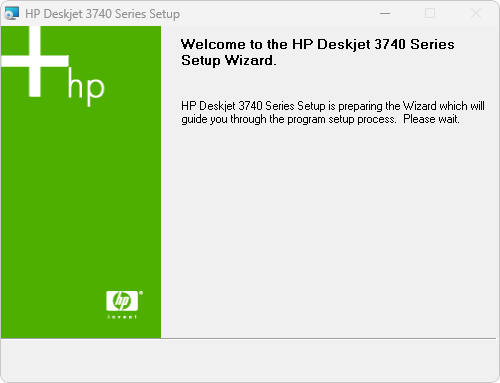Viewport: 500px width, 383px height.
Task: Click the 'HP Deskjet 3740 Series Setup' window title
Action: click(102, 14)
